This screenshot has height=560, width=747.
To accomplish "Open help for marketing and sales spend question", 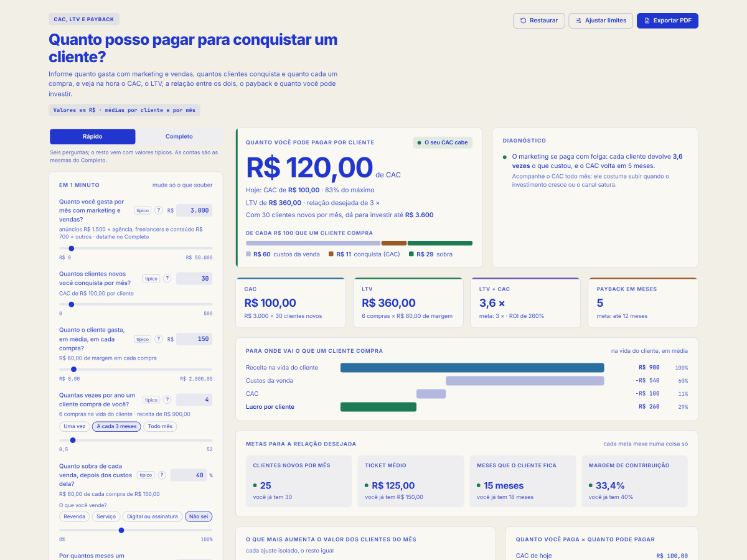I will pos(159,210).
